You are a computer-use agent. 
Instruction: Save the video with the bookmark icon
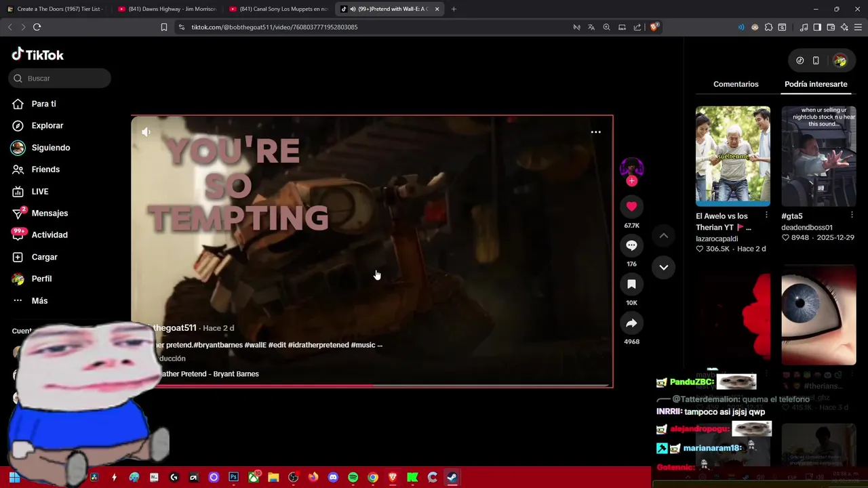631,284
